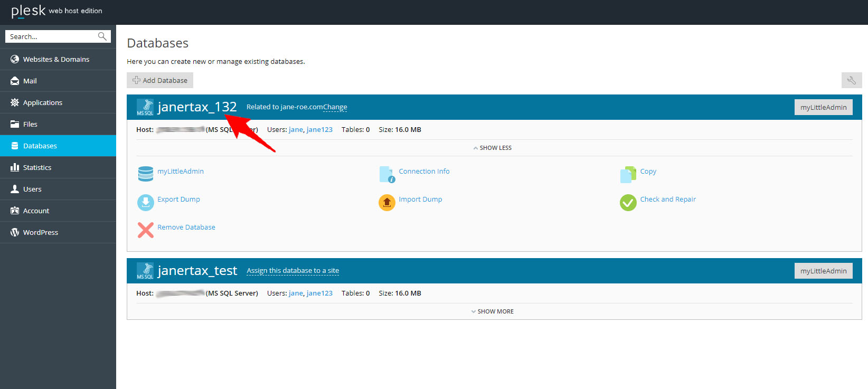
Task: Click the search magnifier icon in sidebar
Action: [x=102, y=36]
